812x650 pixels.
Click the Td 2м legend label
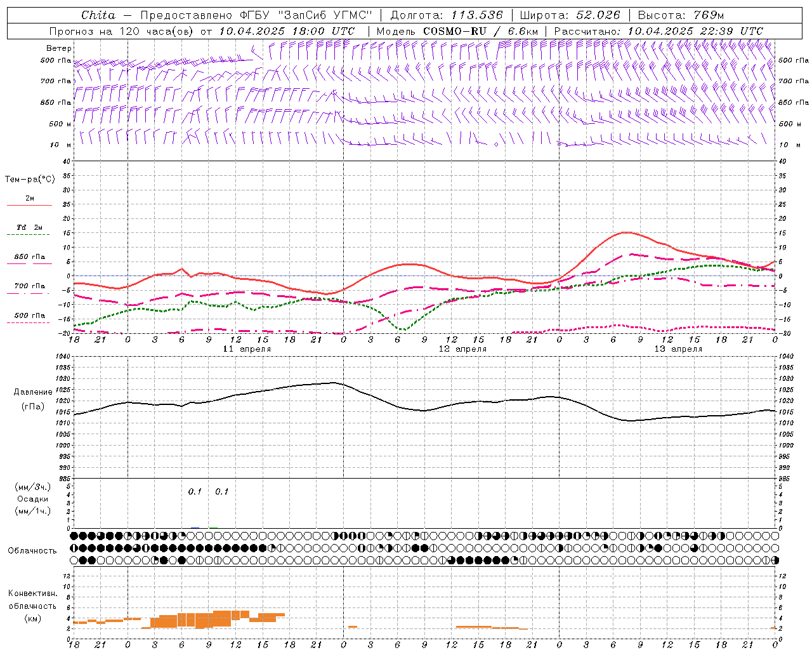(x=30, y=227)
